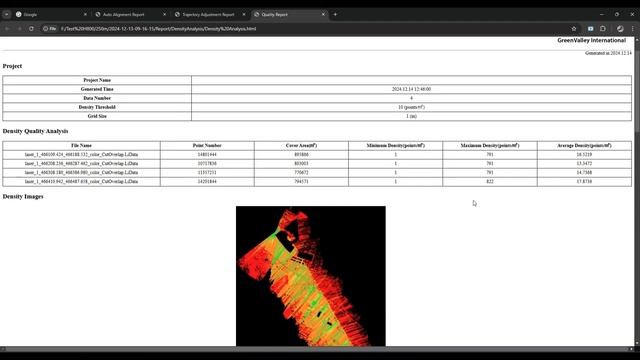Image resolution: width=640 pixels, height=360 pixels.
Task: Click the GreenValley International heading
Action: [x=591, y=40]
